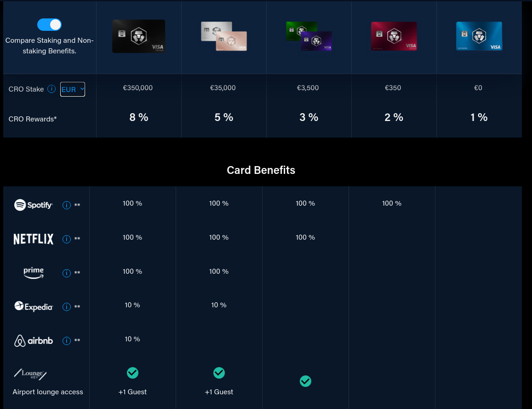The height and width of the screenshot is (409, 532).
Task: Click the Prime info icon
Action: 67,273
